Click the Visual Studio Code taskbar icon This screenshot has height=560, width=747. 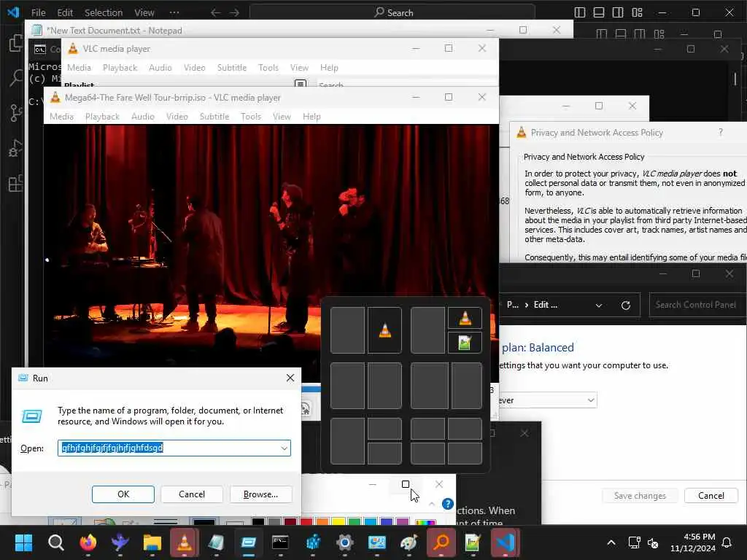505,542
